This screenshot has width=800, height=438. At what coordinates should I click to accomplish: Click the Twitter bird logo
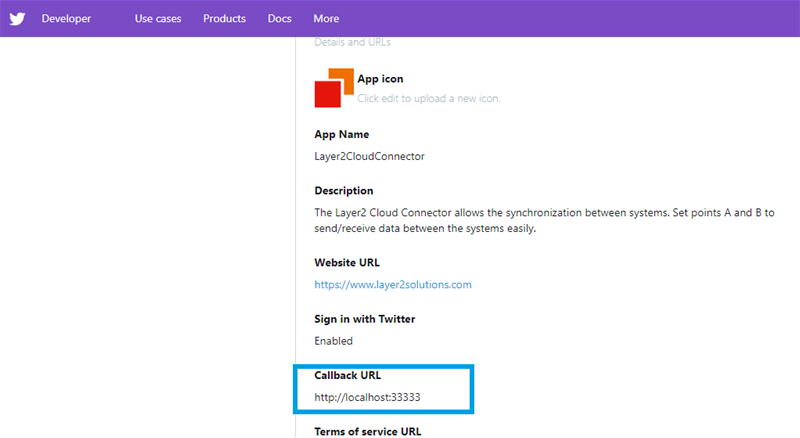(x=17, y=18)
